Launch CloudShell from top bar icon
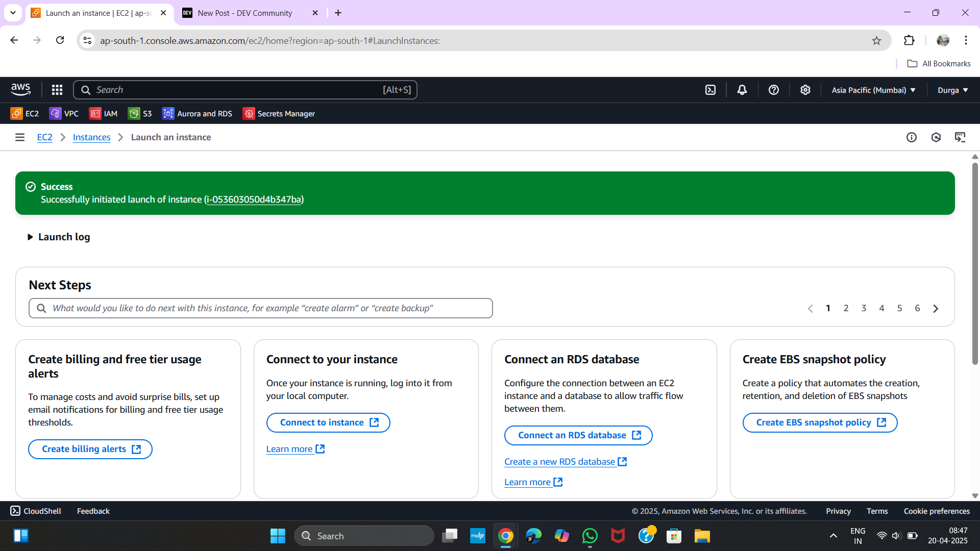The width and height of the screenshot is (980, 551). pos(710,90)
